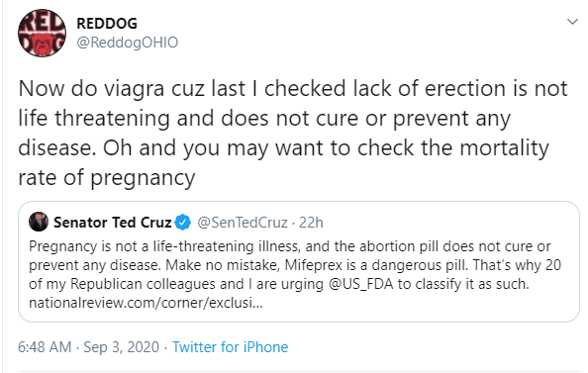588x373 pixels.
Task: Click the Sep 3, 2020 date
Action: [x=121, y=347]
